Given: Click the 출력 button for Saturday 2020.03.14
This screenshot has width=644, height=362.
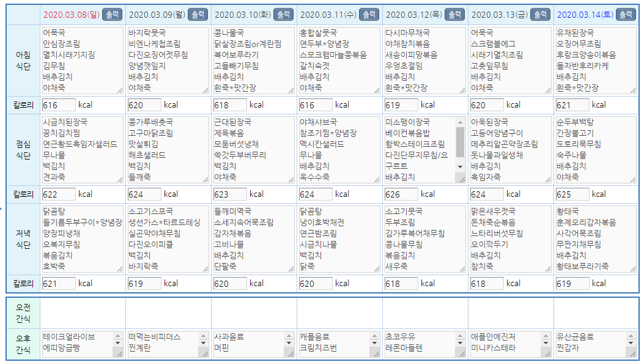Looking at the screenshot, I should pos(625,14).
